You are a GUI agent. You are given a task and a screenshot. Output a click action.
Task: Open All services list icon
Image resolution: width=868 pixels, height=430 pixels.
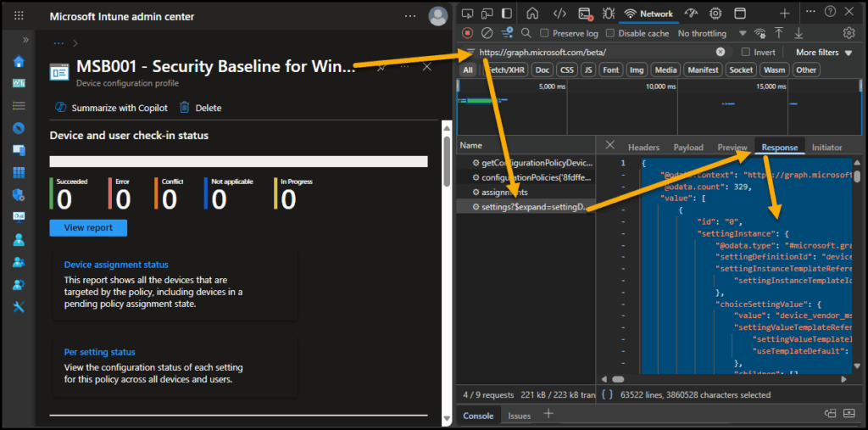19,105
